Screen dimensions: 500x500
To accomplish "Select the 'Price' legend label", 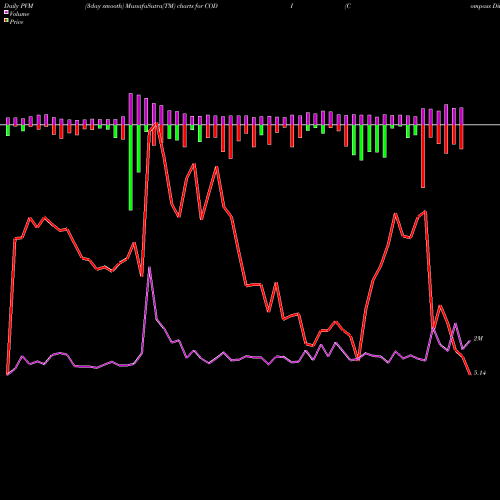I will tap(16, 22).
